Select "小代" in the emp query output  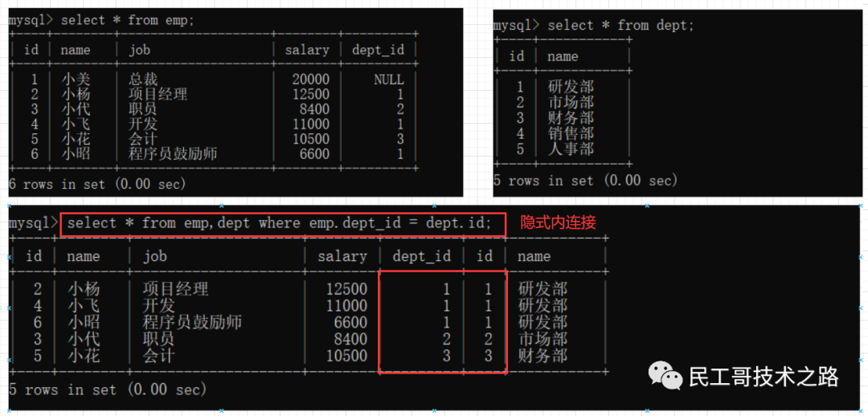click(x=76, y=109)
